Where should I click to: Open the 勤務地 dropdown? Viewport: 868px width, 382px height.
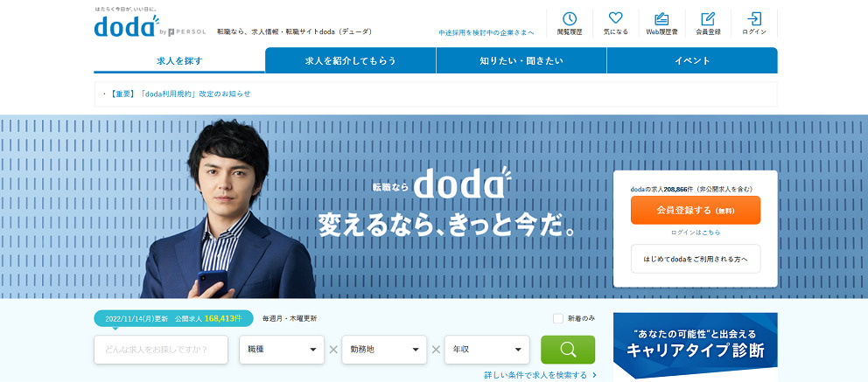pyautogui.click(x=384, y=350)
